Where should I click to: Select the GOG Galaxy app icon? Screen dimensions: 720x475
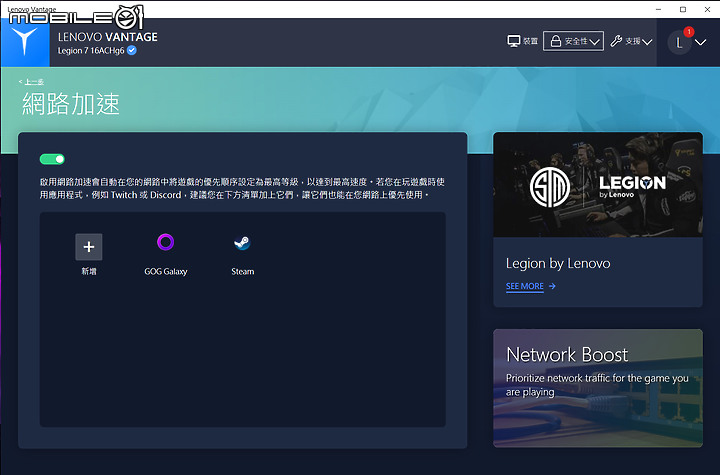(165, 242)
